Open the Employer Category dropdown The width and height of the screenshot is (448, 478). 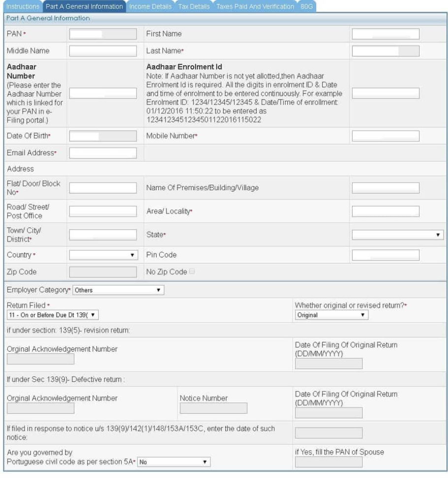(x=117, y=290)
